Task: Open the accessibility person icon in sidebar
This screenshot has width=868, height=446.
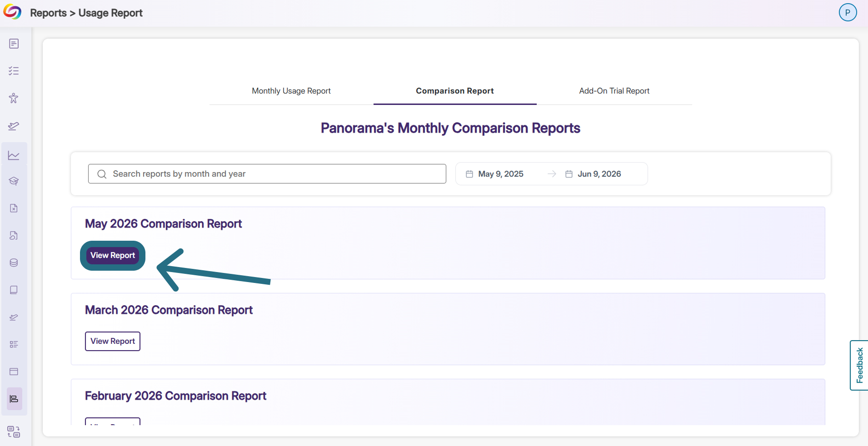Action: (x=14, y=98)
